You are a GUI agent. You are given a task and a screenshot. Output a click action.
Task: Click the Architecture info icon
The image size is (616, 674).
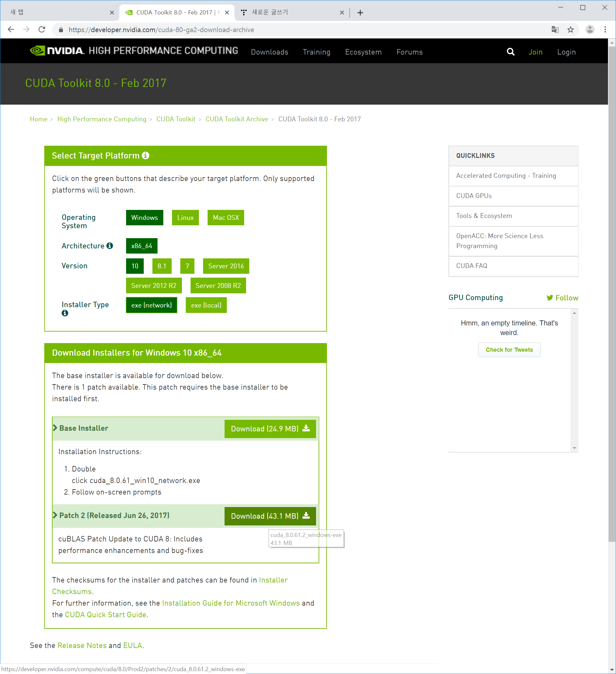pos(110,246)
